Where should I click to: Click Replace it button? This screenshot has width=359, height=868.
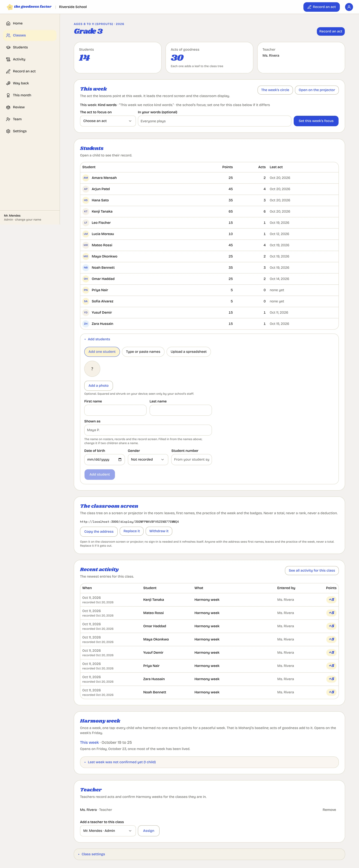(x=132, y=531)
